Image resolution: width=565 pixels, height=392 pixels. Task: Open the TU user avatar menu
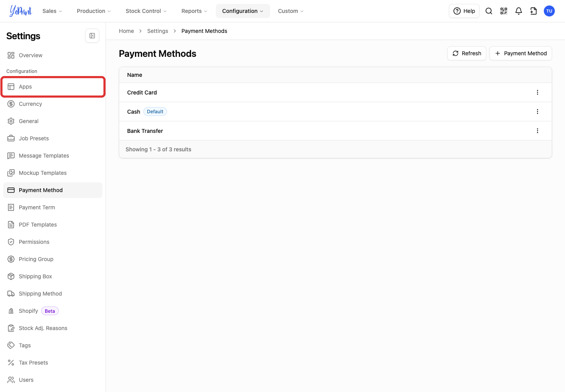pyautogui.click(x=549, y=11)
